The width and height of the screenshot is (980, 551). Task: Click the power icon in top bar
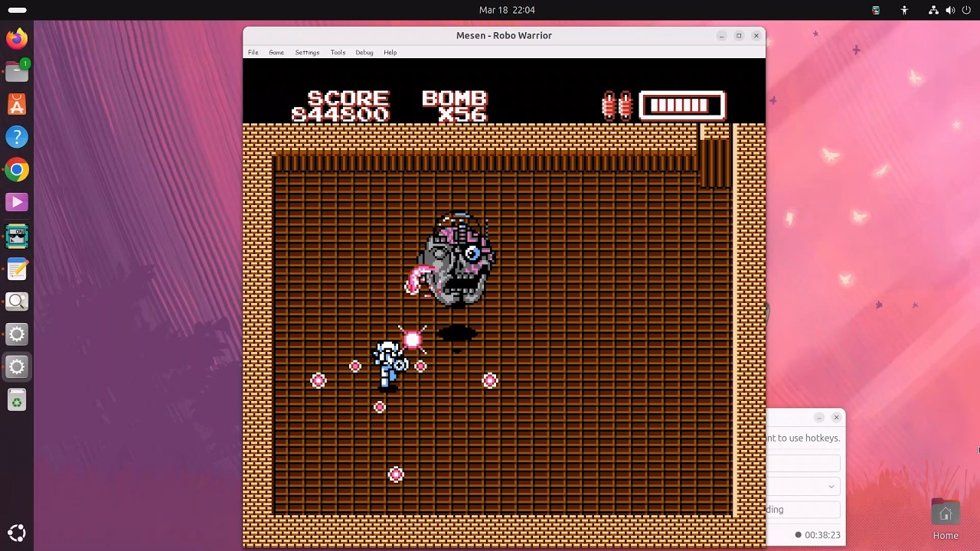tap(966, 10)
